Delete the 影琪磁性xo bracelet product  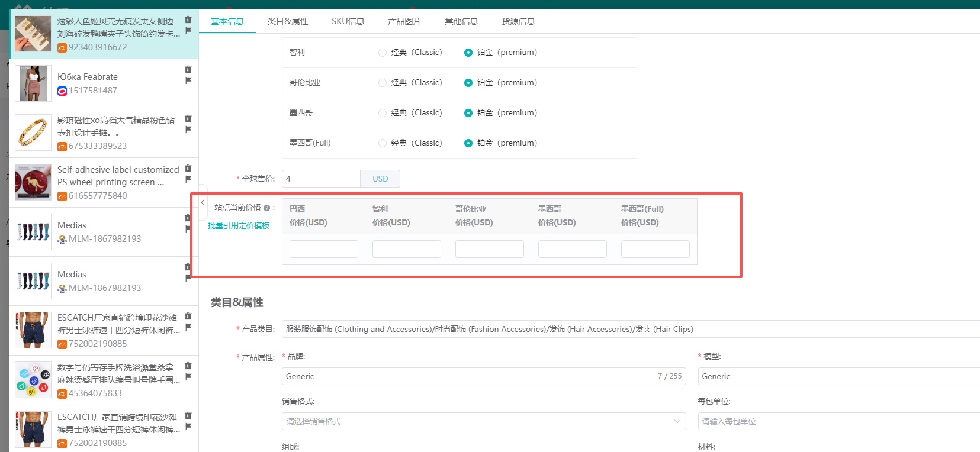188,118
